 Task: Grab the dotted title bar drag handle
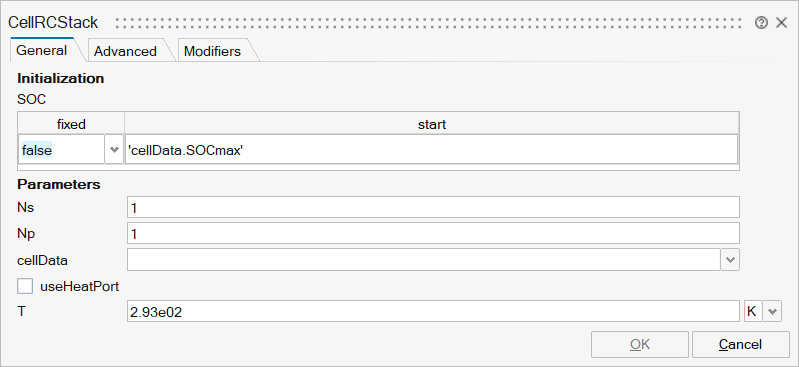click(x=428, y=23)
